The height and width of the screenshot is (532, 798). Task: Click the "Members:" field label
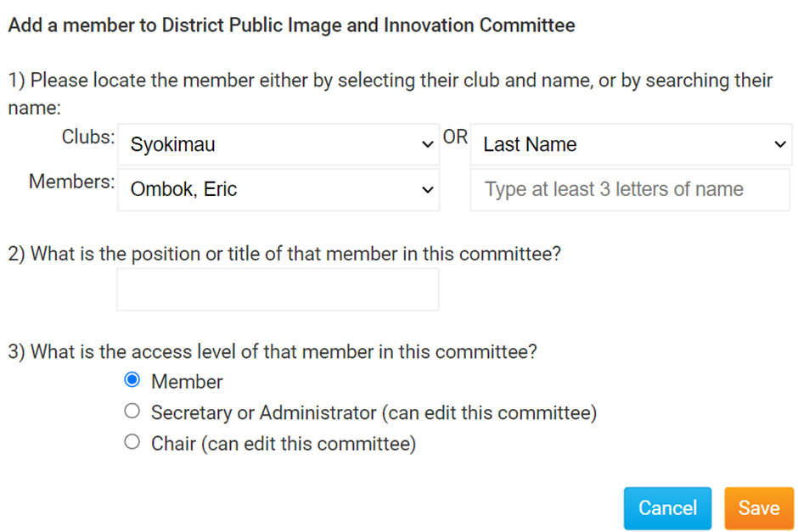coord(72,182)
